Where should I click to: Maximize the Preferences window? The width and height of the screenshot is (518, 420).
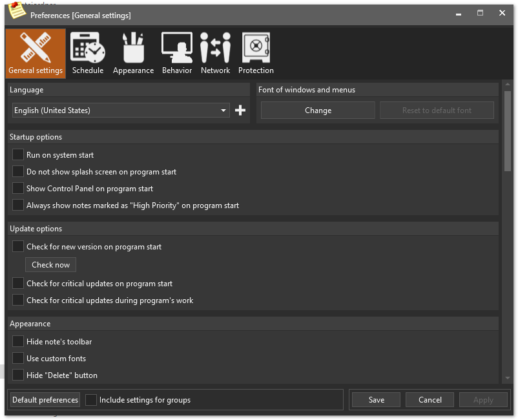coord(480,13)
